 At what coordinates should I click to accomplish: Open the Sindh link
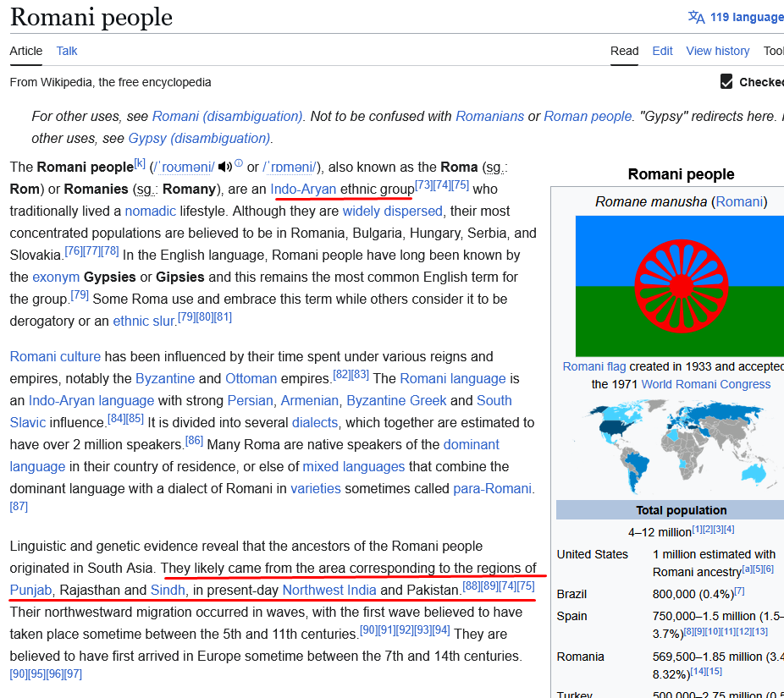168,590
